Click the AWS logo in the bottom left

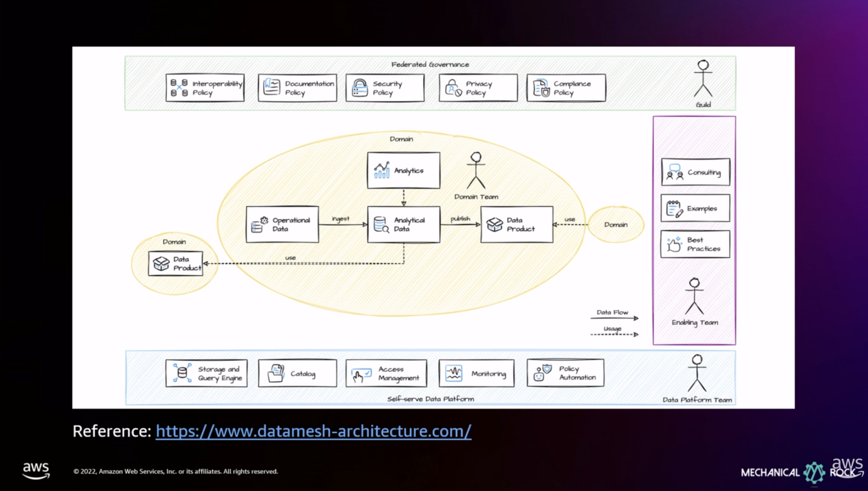pyautogui.click(x=37, y=469)
